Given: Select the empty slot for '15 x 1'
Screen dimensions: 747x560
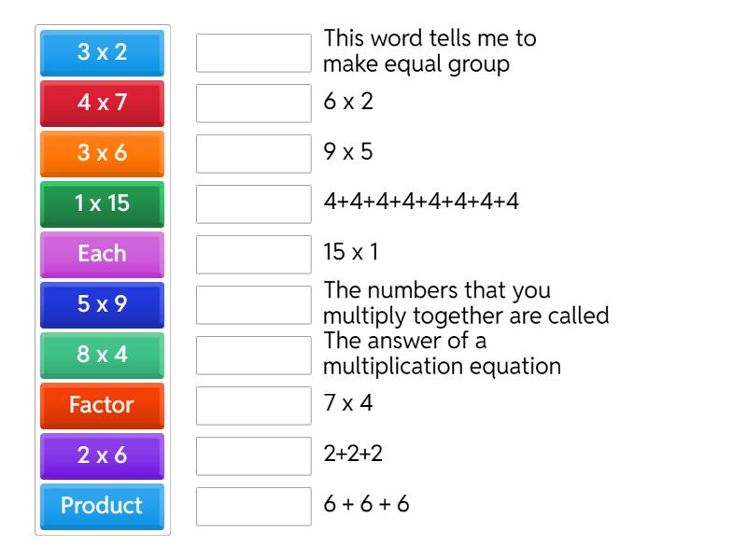Looking at the screenshot, I should pyautogui.click(x=253, y=255).
